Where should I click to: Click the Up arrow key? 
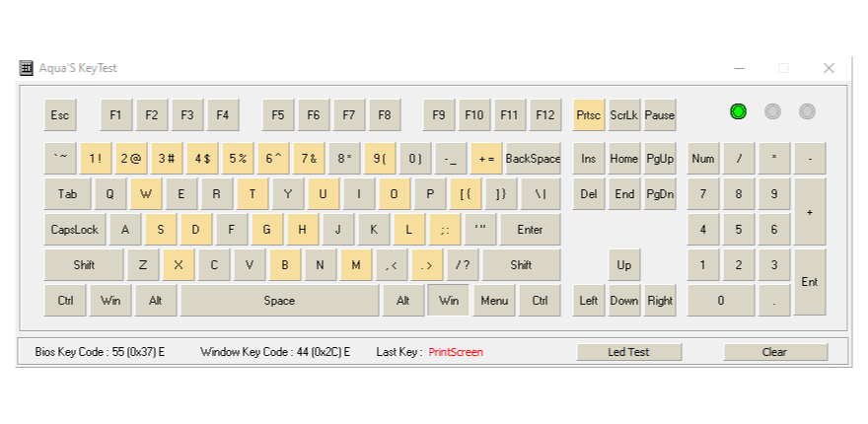click(x=624, y=265)
